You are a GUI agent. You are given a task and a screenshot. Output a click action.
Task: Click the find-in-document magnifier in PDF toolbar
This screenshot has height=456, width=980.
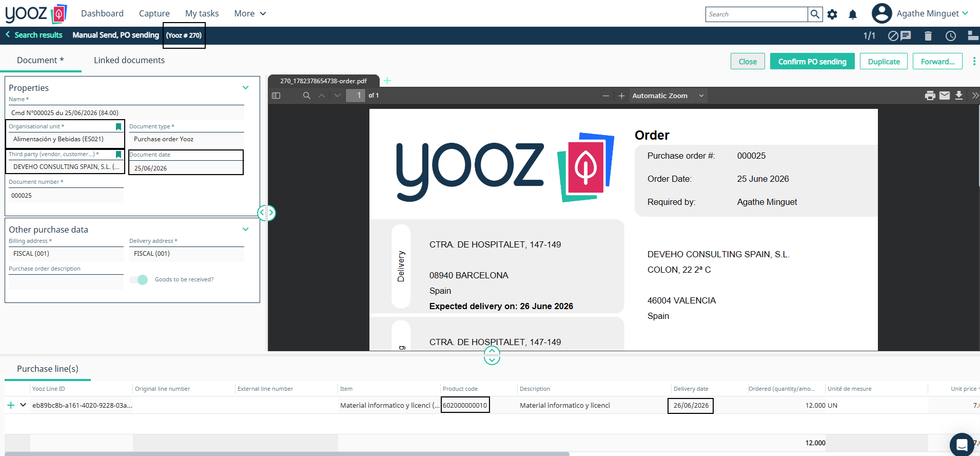pos(307,96)
